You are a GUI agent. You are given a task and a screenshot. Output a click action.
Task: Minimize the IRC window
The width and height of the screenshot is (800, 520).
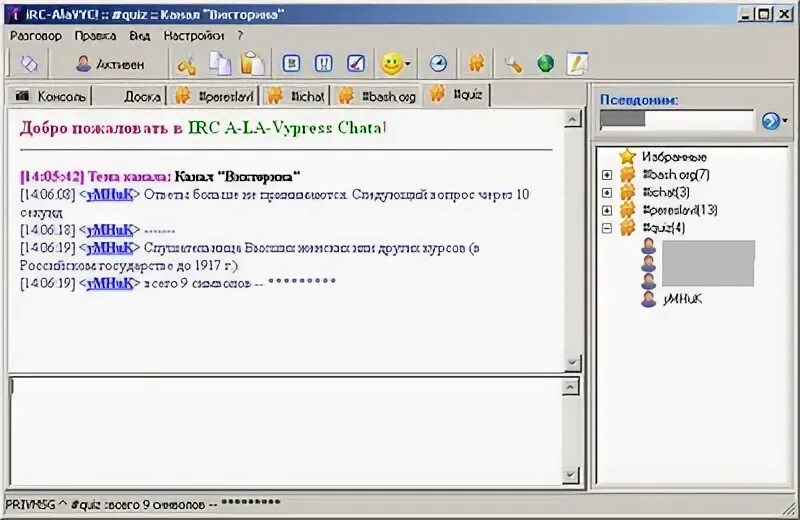point(745,14)
